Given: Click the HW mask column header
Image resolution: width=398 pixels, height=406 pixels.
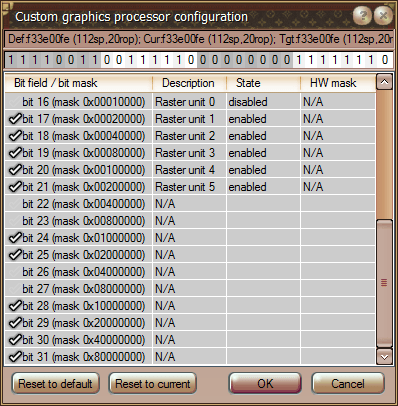Looking at the screenshot, I should 338,83.
